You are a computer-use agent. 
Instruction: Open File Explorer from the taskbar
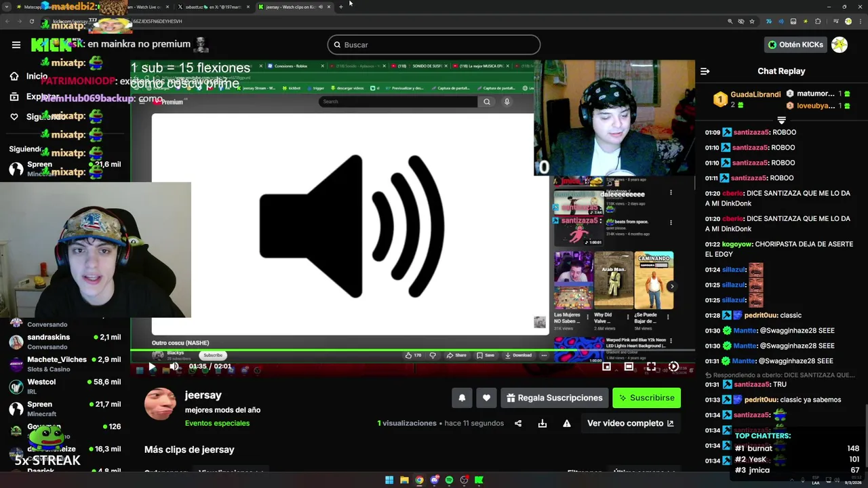pyautogui.click(x=404, y=480)
